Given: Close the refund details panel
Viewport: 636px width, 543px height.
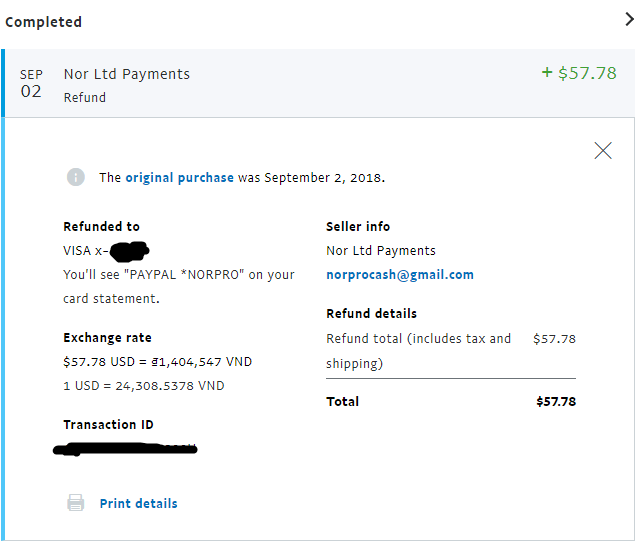Looking at the screenshot, I should 602,151.
